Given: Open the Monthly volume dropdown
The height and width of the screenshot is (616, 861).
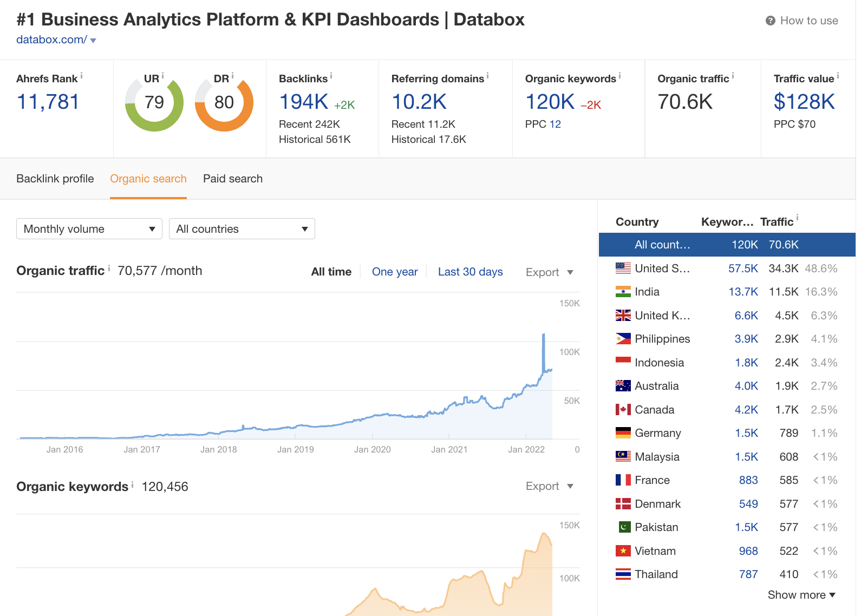Looking at the screenshot, I should (89, 229).
